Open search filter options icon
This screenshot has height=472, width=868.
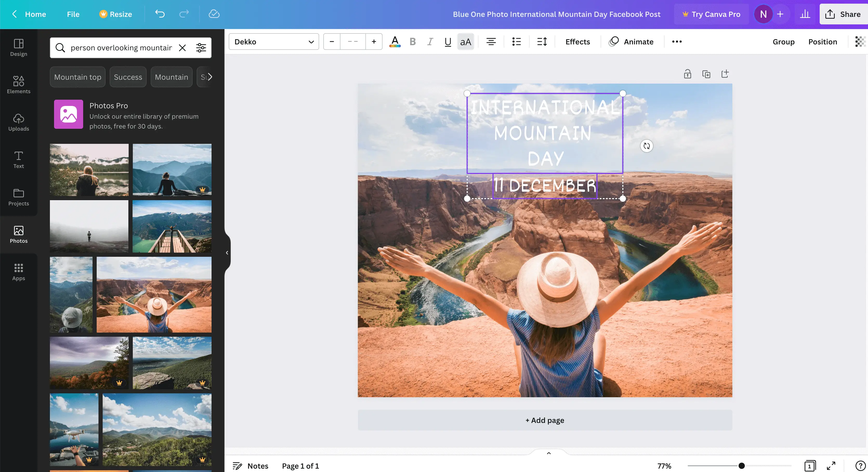pyautogui.click(x=201, y=48)
